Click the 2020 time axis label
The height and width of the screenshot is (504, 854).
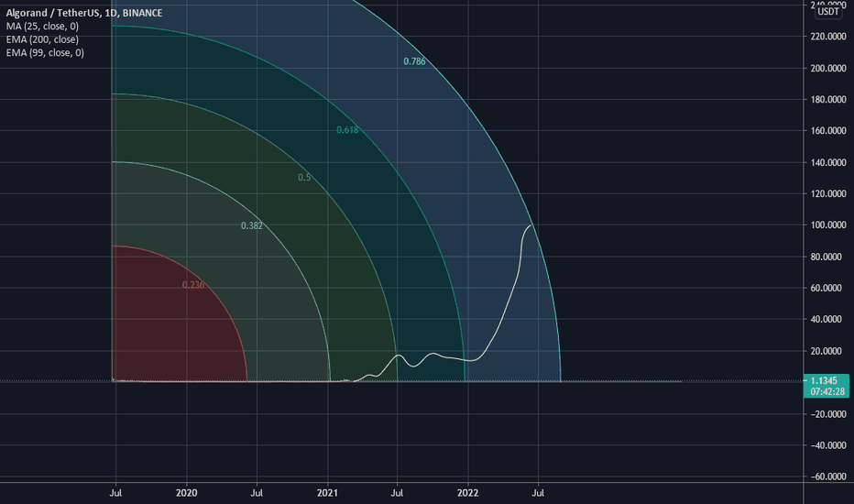tap(187, 493)
